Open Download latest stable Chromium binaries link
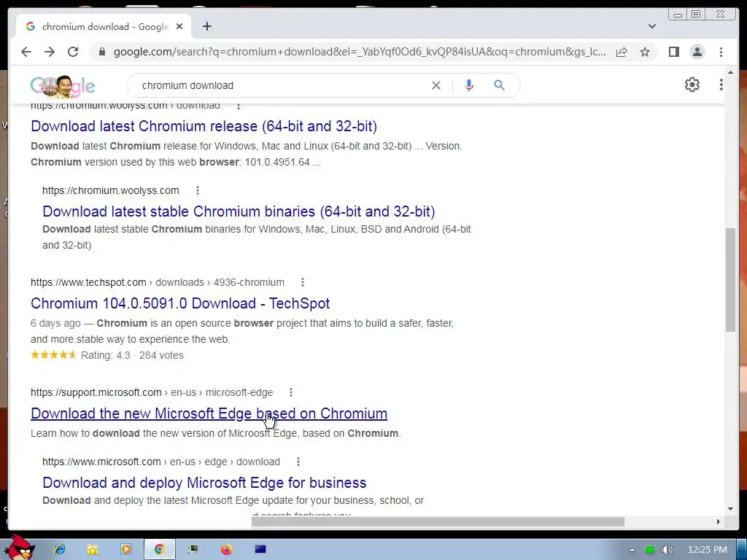 [239, 211]
